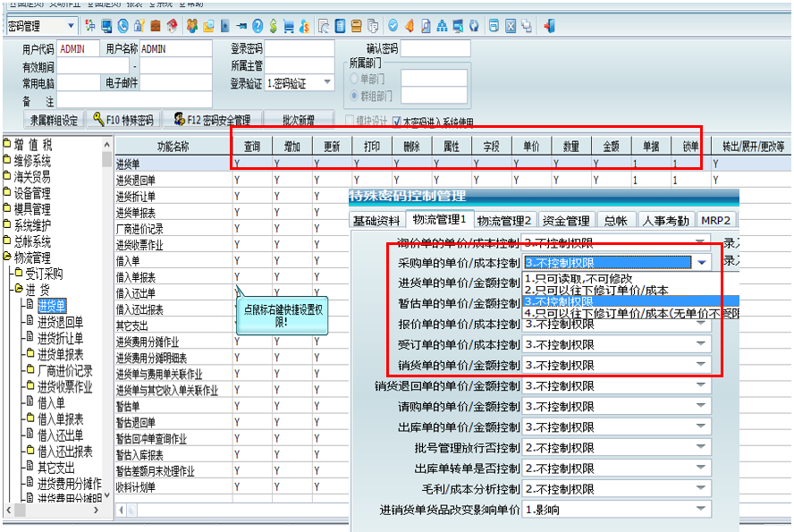Image resolution: width=794 pixels, height=532 pixels.
Task: Click the red house toolbar icon
Action: click(173, 25)
